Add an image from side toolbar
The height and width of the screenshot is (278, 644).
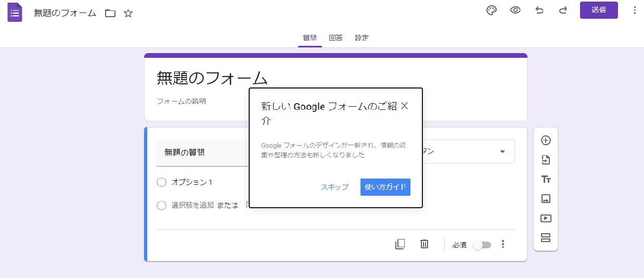click(546, 199)
